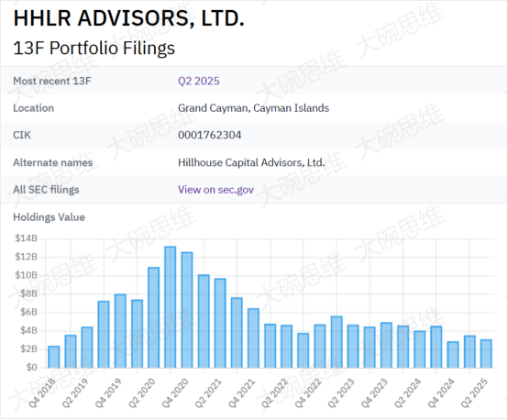
Task: Click the Q2 2019 bar in the chart
Action: point(87,348)
